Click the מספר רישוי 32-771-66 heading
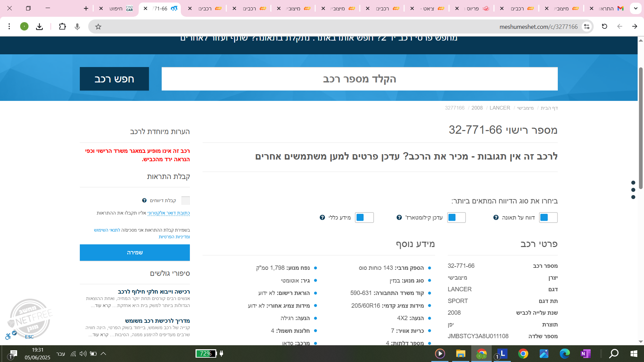Image resolution: width=644 pixels, height=362 pixels. 503,130
